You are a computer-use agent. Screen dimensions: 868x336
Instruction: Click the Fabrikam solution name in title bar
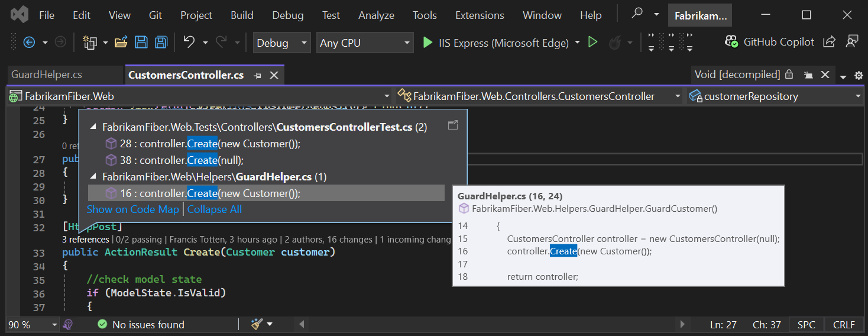pyautogui.click(x=700, y=16)
